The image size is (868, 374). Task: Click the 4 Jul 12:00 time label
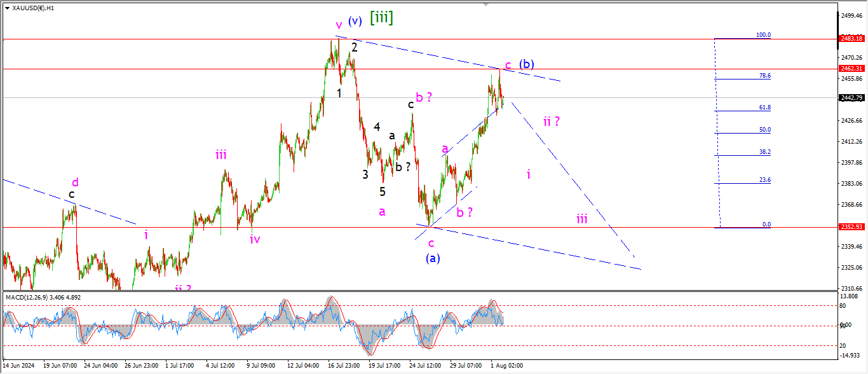coord(221,366)
